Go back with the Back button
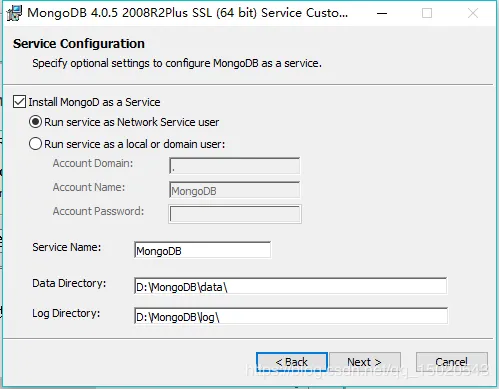 coord(292,362)
